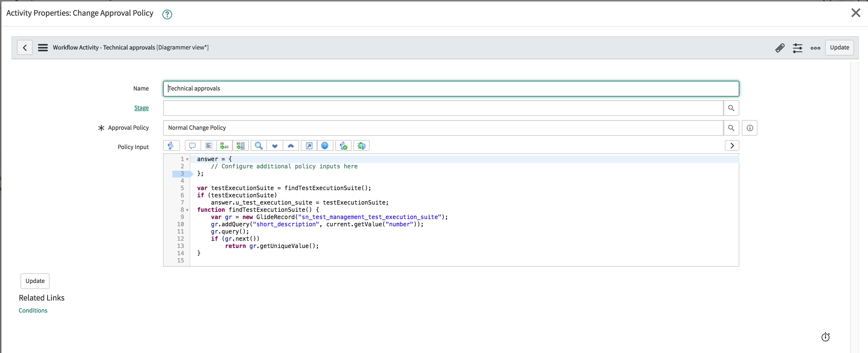Look up Approval Policy using magnifier
This screenshot has height=353, width=868.
tap(731, 128)
